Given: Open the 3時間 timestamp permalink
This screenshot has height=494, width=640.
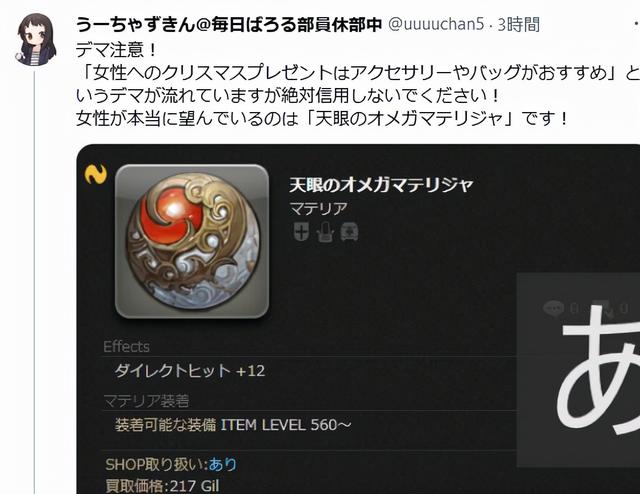Looking at the screenshot, I should click(x=518, y=24).
